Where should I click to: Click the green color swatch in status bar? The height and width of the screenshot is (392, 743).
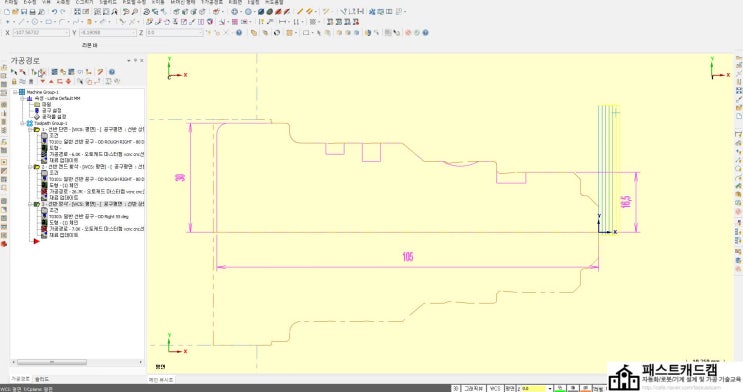click(x=560, y=389)
